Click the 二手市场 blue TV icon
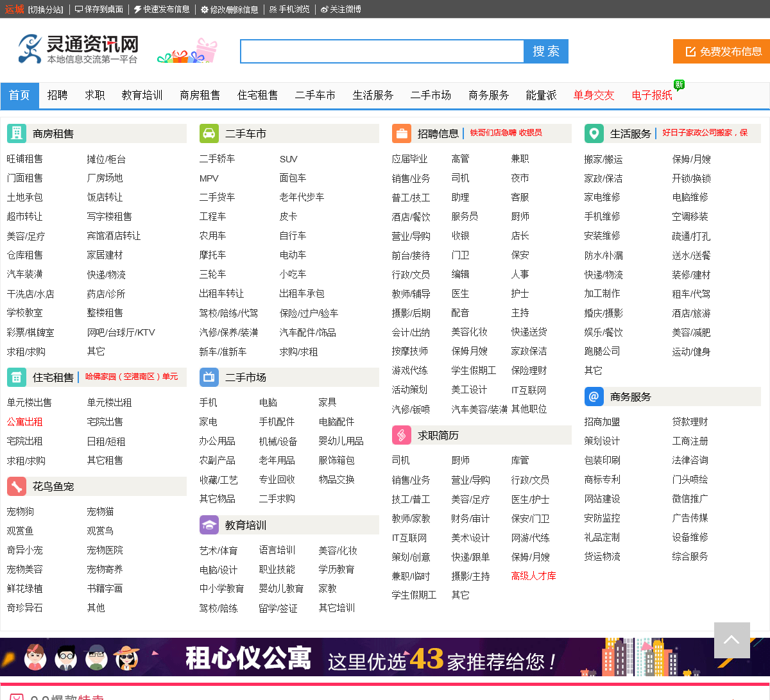This screenshot has width=770, height=700. pyautogui.click(x=209, y=377)
